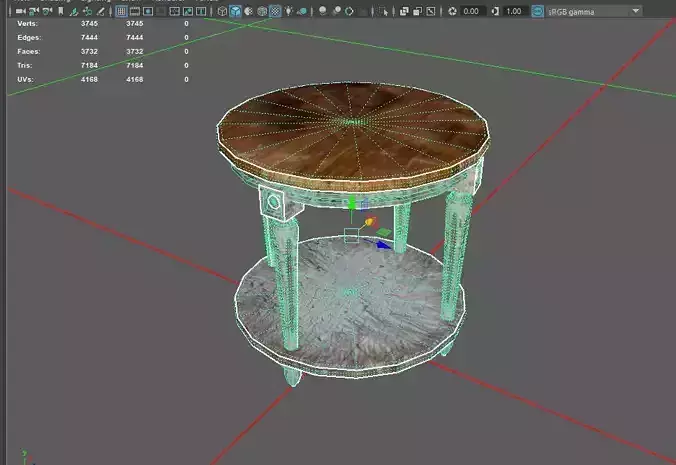Click the Gamma value field 1.00
Screen dimensions: 676x465
pyautogui.click(x=515, y=11)
